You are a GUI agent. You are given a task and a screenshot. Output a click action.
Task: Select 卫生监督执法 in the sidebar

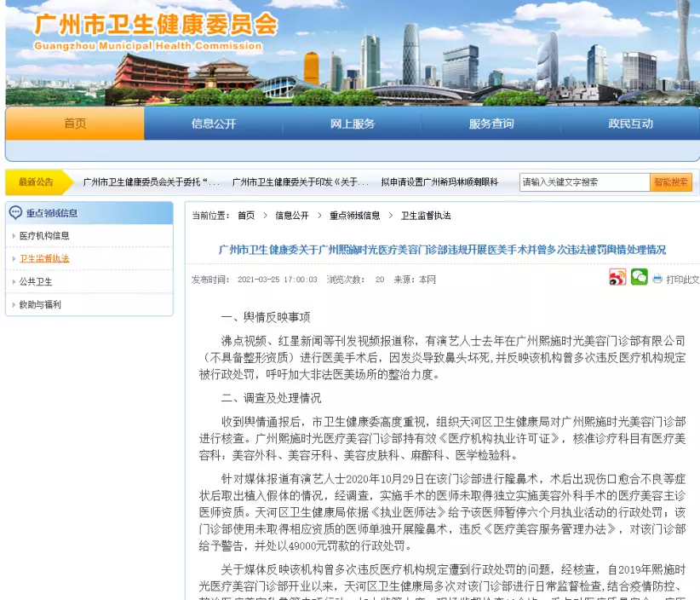click(44, 258)
